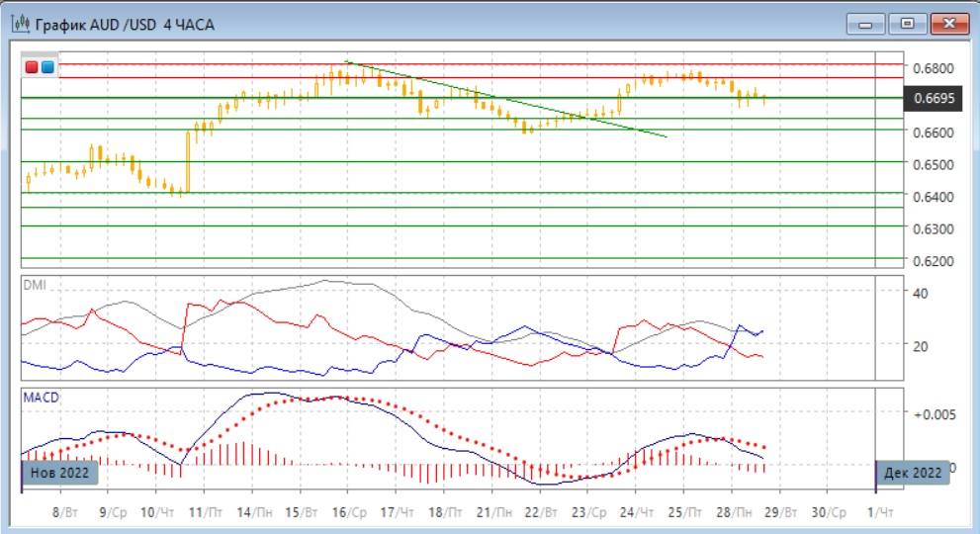This screenshot has width=980, height=534.
Task: Click the current price label 0.6695
Action: click(934, 99)
